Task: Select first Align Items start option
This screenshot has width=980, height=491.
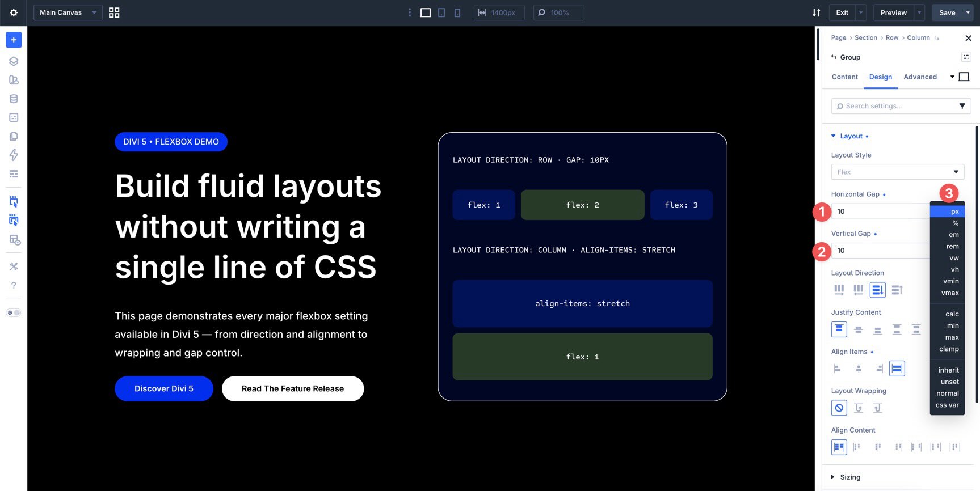Action: tap(838, 369)
